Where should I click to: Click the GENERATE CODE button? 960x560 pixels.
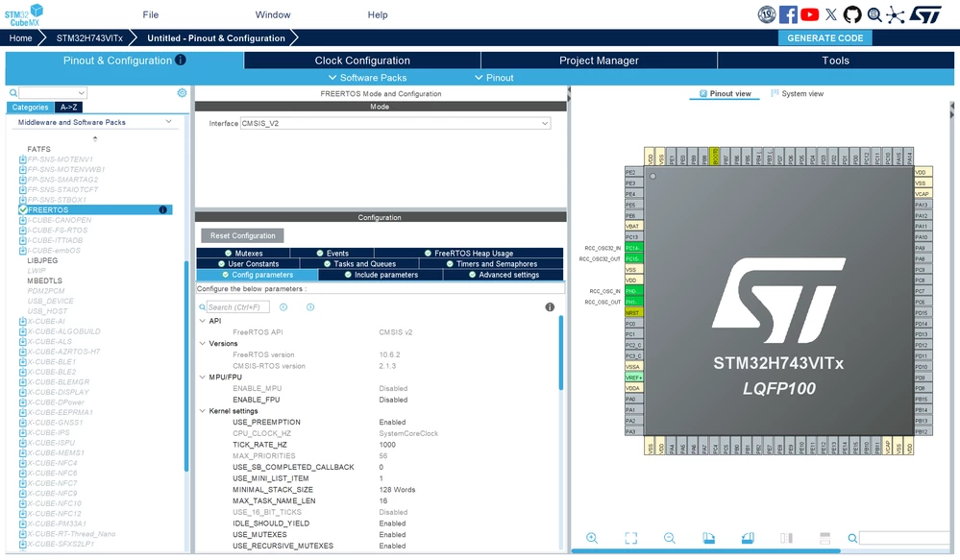(825, 38)
